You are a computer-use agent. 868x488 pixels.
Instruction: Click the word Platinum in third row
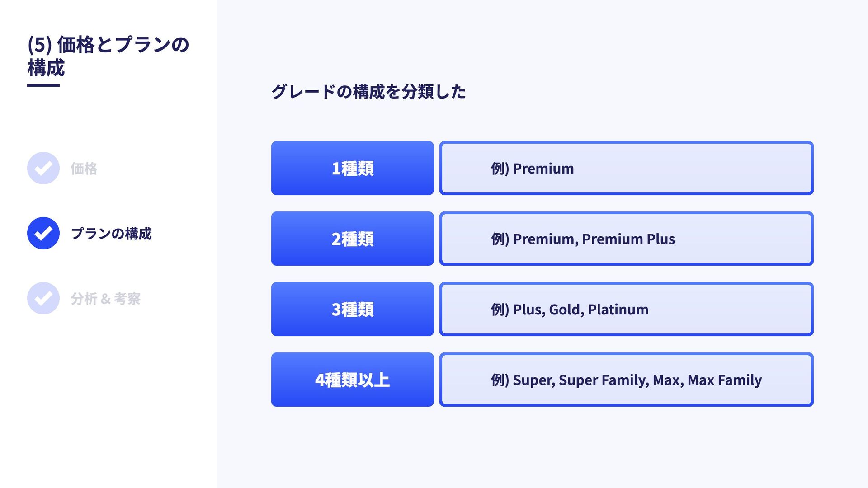tap(618, 310)
